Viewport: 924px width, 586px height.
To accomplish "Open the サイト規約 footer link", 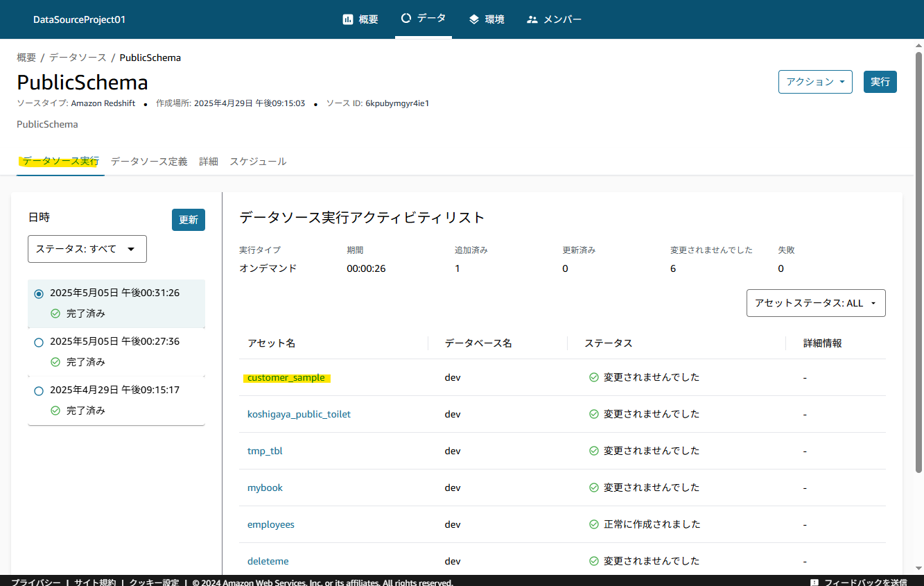I will point(95,583).
